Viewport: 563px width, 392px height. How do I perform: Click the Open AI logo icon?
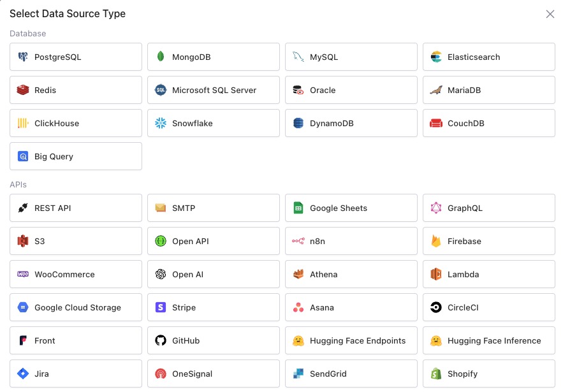(x=161, y=275)
